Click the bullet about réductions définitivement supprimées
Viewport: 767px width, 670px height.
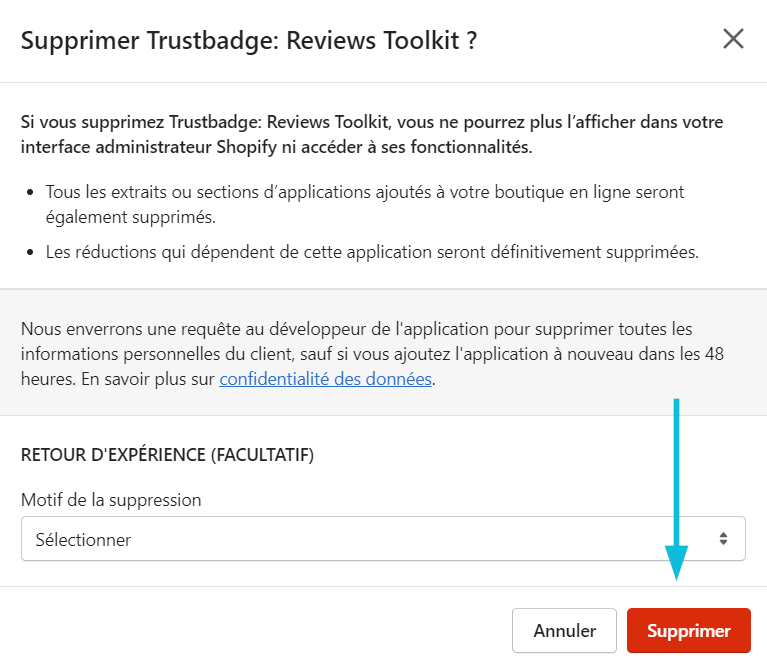(372, 252)
